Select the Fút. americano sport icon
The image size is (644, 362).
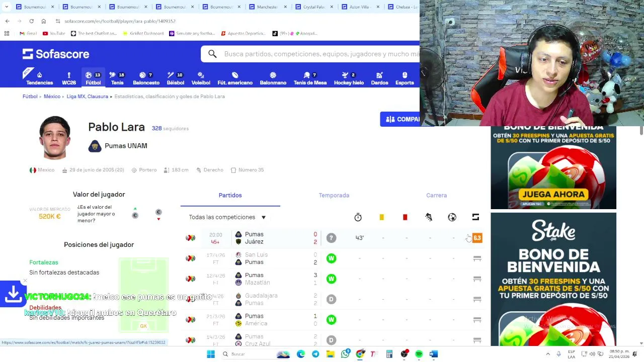point(235,78)
